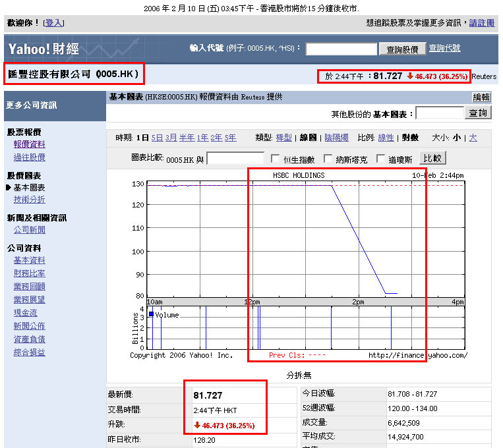Open 技術分析 in the sidebar
This screenshot has height=448, width=503.
(x=29, y=200)
